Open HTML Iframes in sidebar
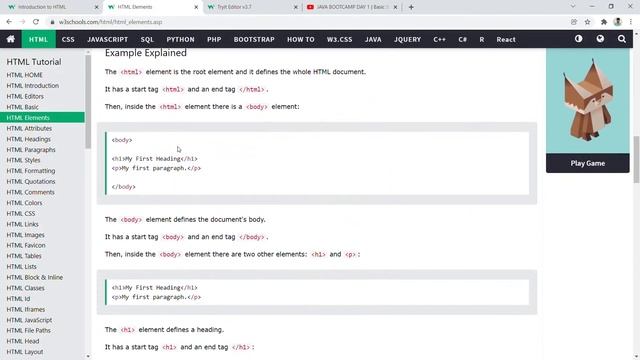 [26, 309]
